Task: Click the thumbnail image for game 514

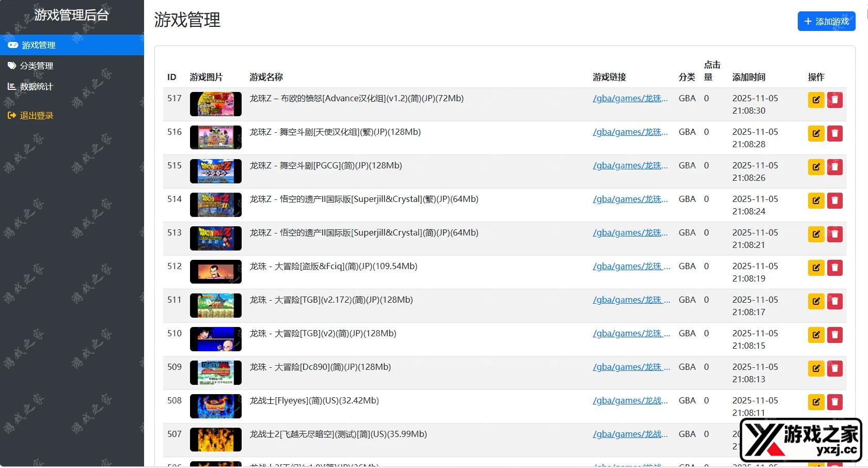Action: point(216,205)
